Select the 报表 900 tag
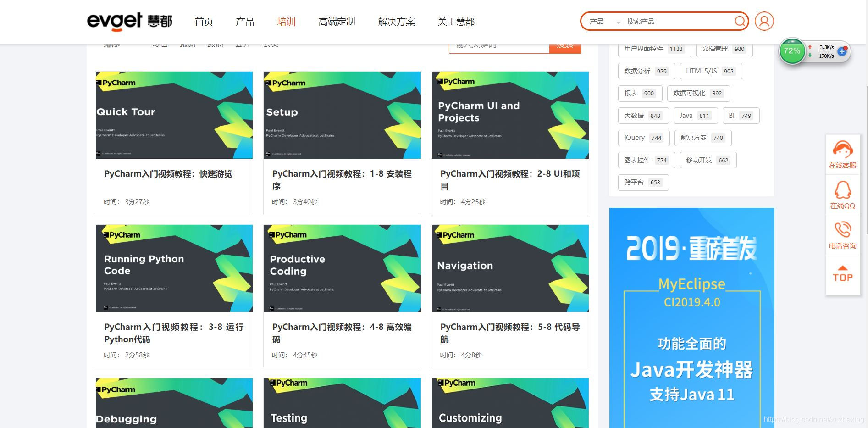Image resolution: width=868 pixels, height=428 pixels. (x=640, y=93)
